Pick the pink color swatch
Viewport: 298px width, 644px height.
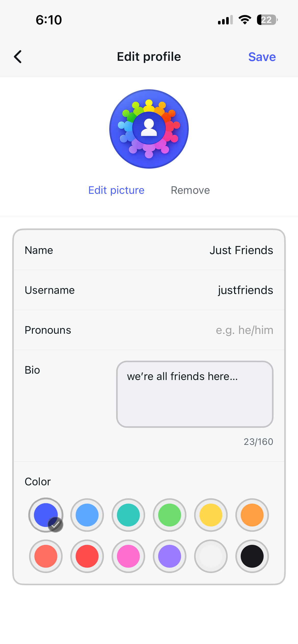pyautogui.click(x=128, y=556)
